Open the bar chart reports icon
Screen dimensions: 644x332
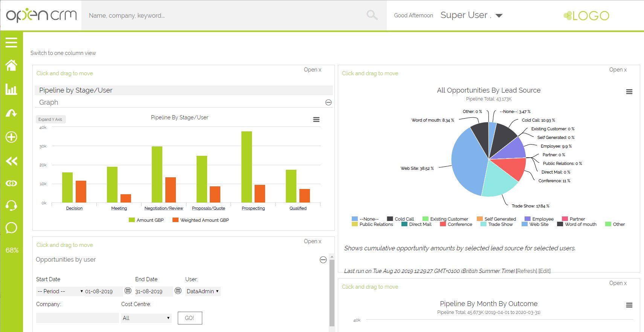tap(11, 89)
